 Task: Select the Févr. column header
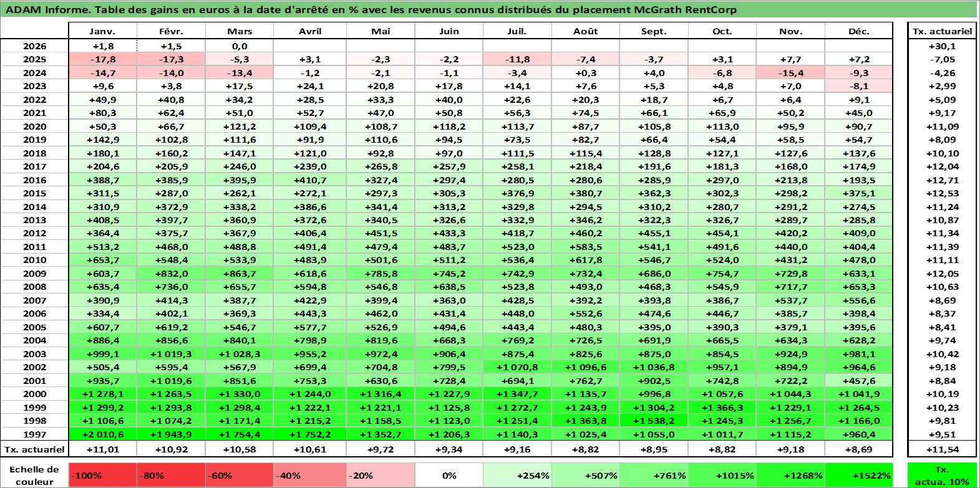tap(171, 31)
